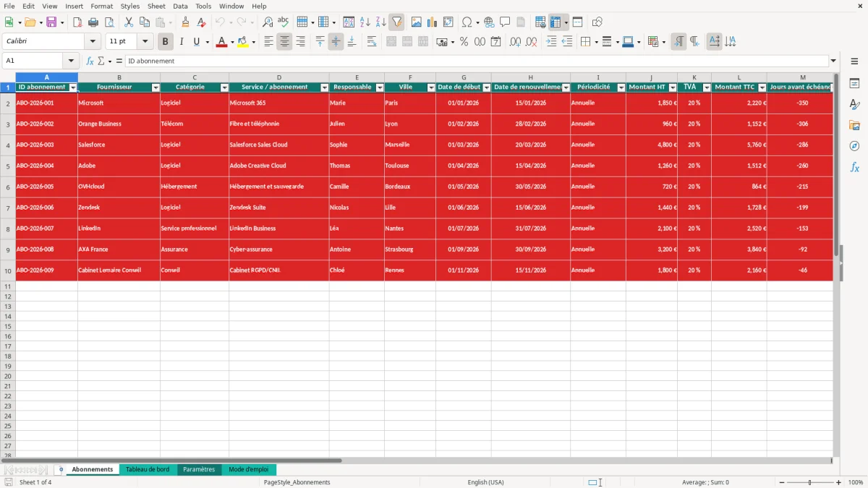Open sidebar Styles panel icon
This screenshot has width=868, height=488.
pyautogui.click(x=854, y=104)
